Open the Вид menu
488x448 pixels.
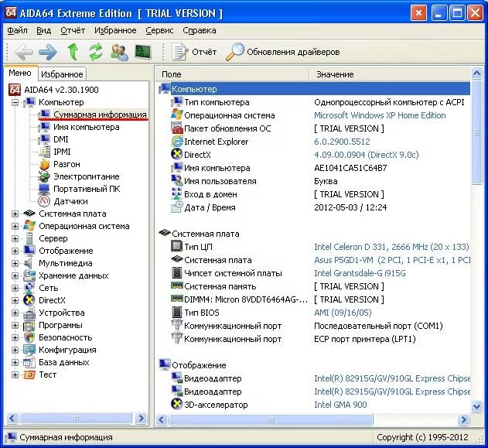coord(43,30)
